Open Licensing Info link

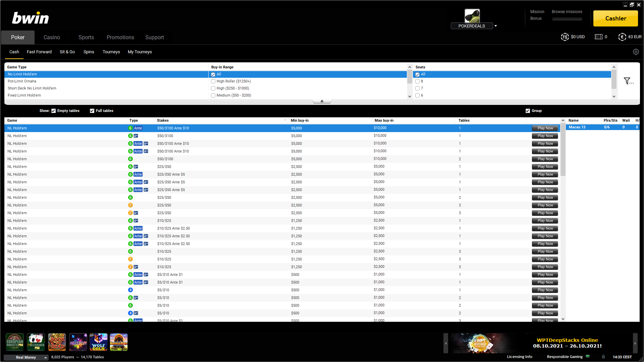click(x=520, y=357)
